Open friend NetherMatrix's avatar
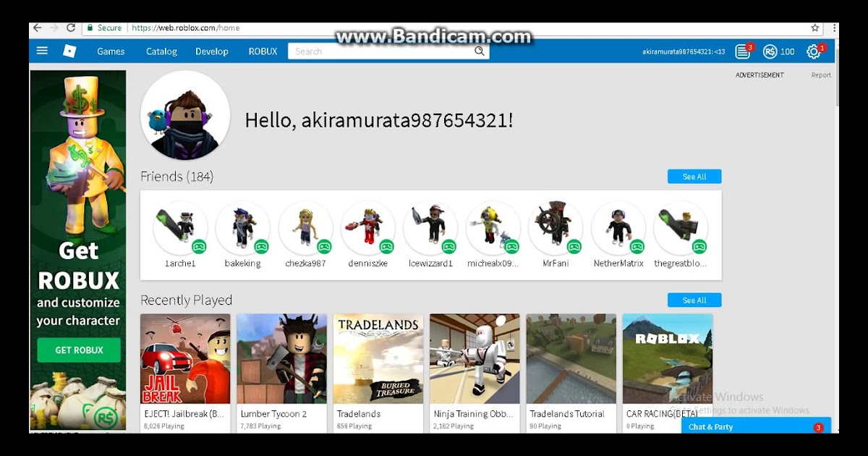Viewport: 868px width, 456px height. pyautogui.click(x=618, y=228)
